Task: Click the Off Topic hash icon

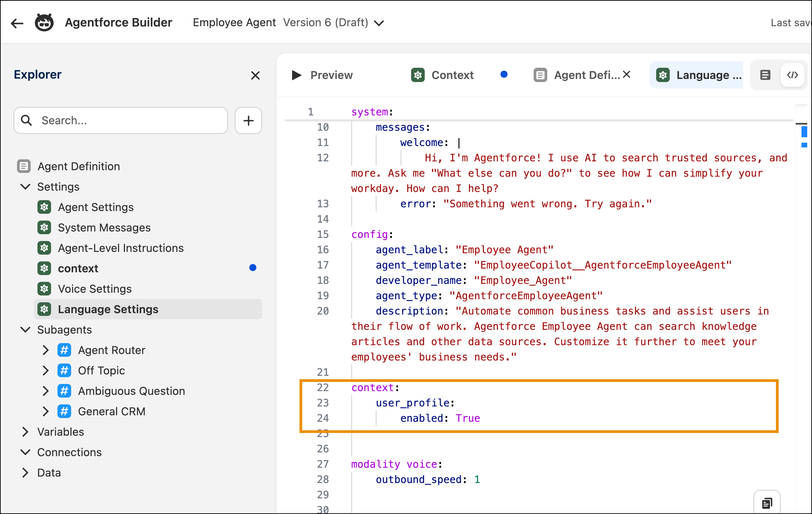Action: (64, 370)
